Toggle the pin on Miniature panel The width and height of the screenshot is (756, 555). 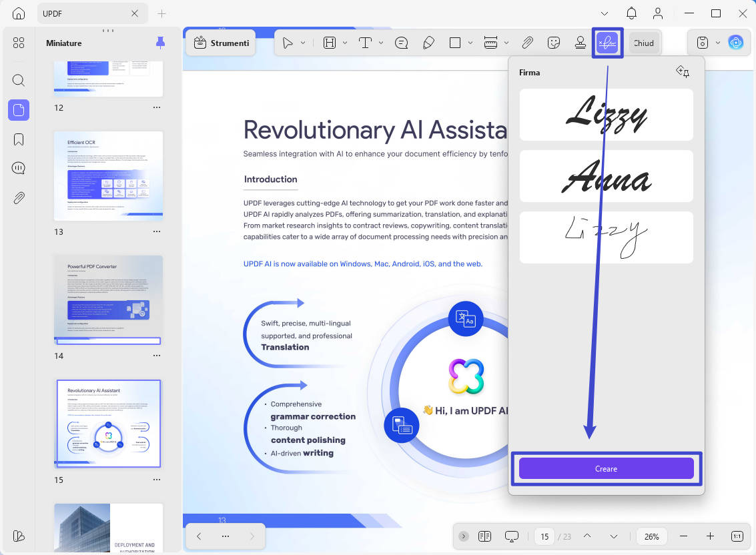pyautogui.click(x=160, y=43)
